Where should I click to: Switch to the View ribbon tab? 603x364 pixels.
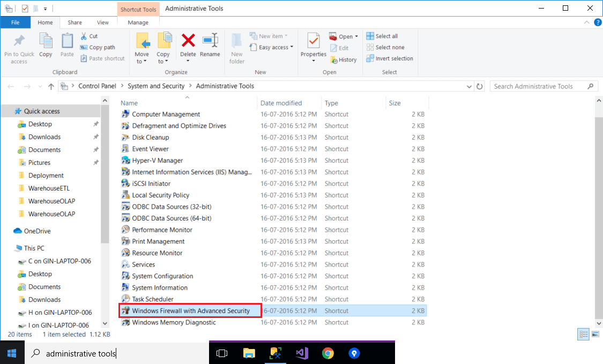pos(102,22)
